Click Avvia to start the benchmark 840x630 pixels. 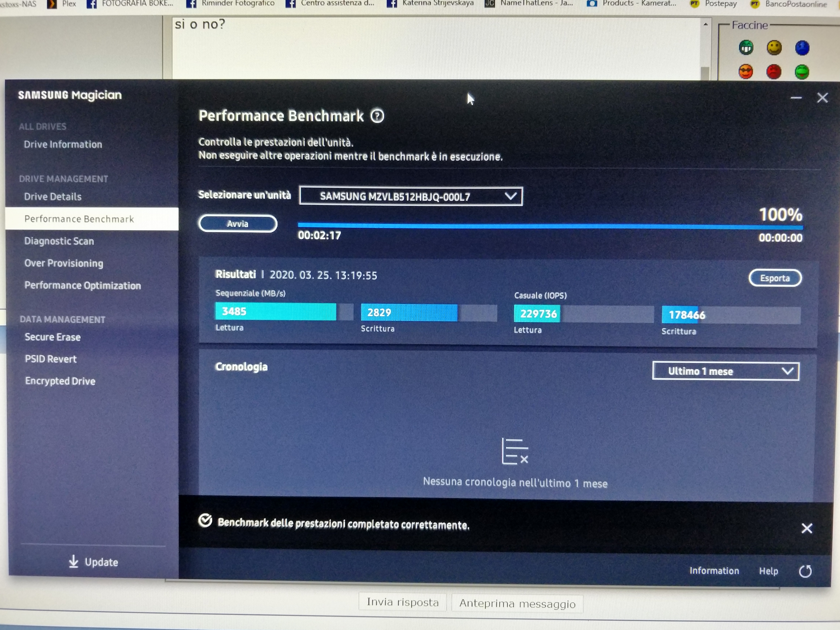point(238,224)
